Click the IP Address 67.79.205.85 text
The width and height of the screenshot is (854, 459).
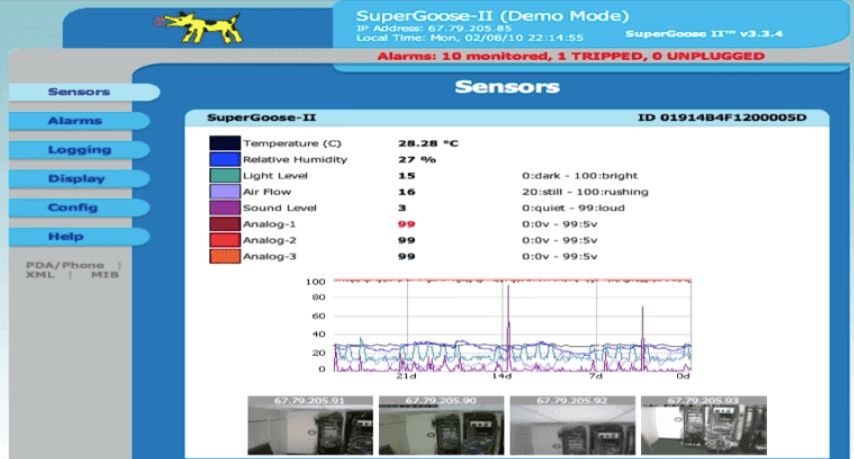434,28
